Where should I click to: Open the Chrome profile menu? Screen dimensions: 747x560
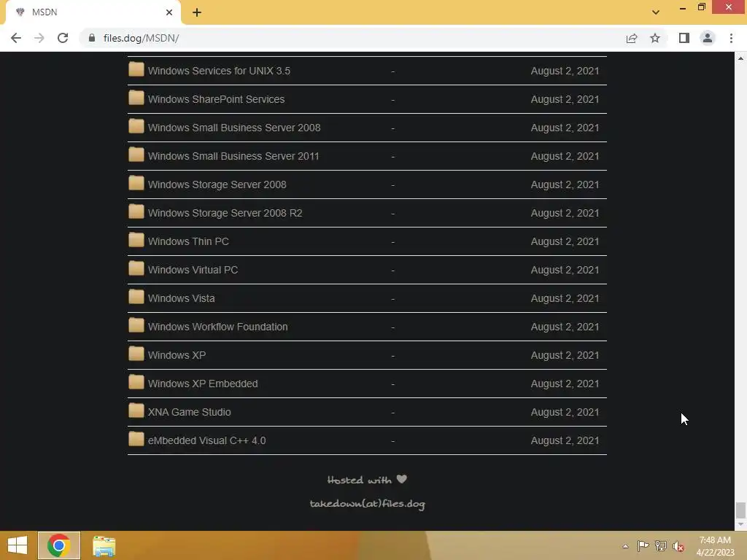pos(708,38)
